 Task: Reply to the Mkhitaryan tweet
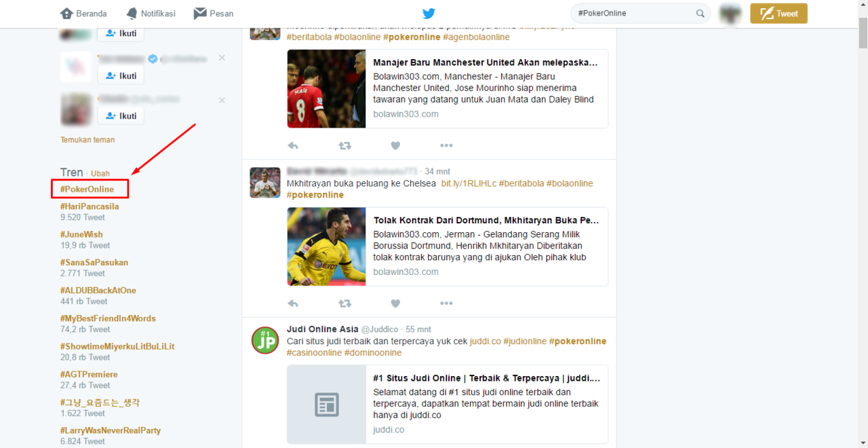[293, 303]
